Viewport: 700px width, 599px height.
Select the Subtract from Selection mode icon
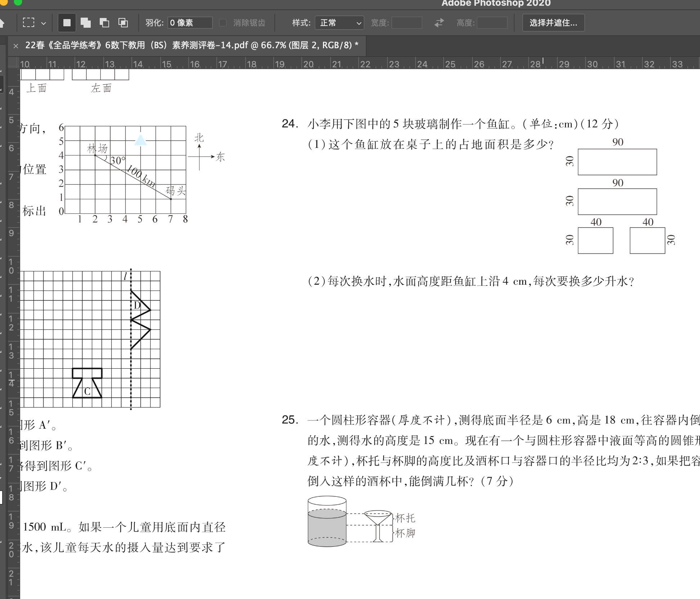(x=104, y=23)
